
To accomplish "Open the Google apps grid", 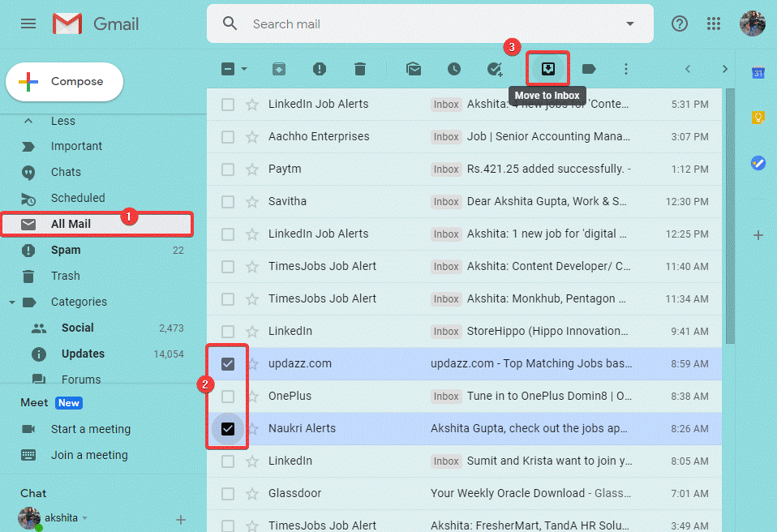I will pyautogui.click(x=714, y=24).
